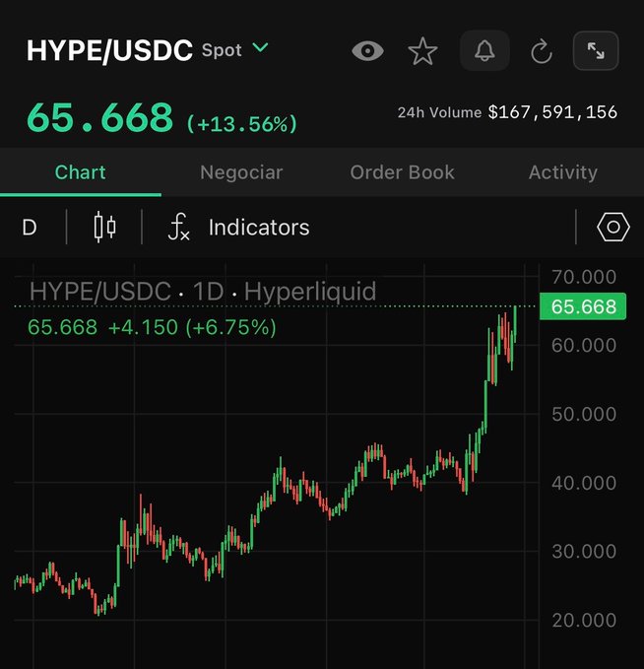Select the chart legend HYPE/USDC 1D Hyperliquid

[x=203, y=292]
